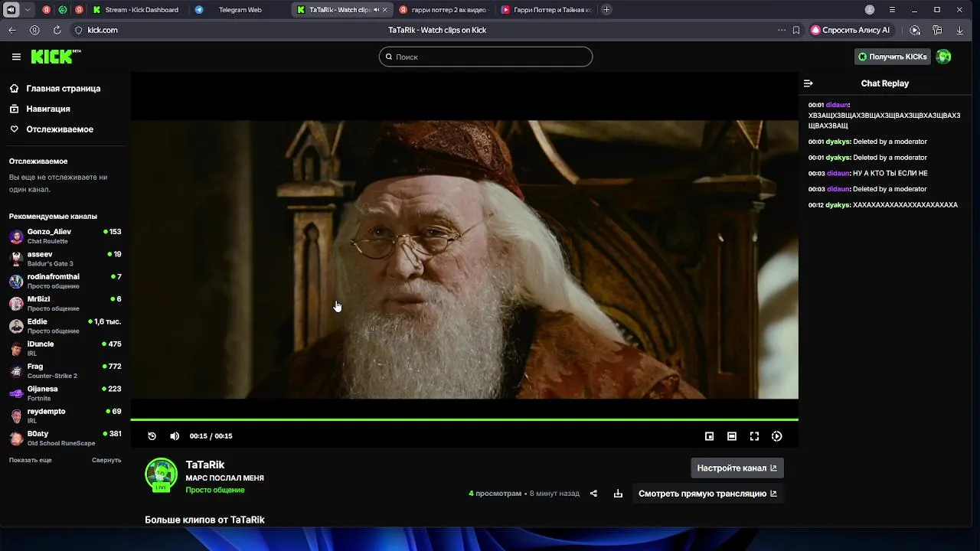The width and height of the screenshot is (980, 551).
Task: Collapse the Chat Replay panel
Action: coord(808,83)
